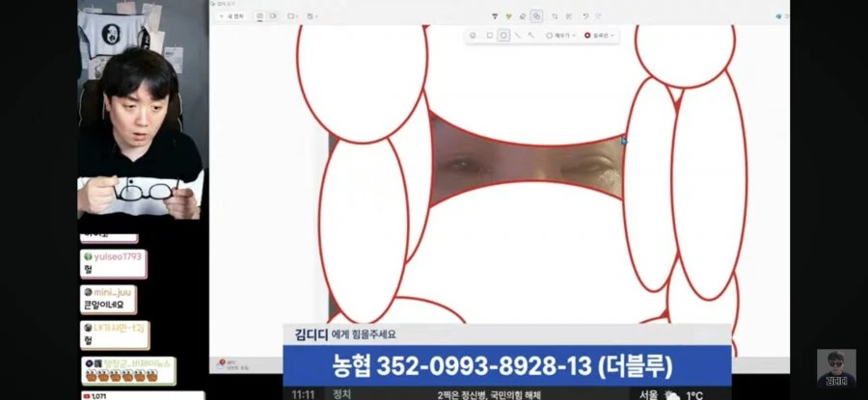Select the image crop tool

[555, 16]
